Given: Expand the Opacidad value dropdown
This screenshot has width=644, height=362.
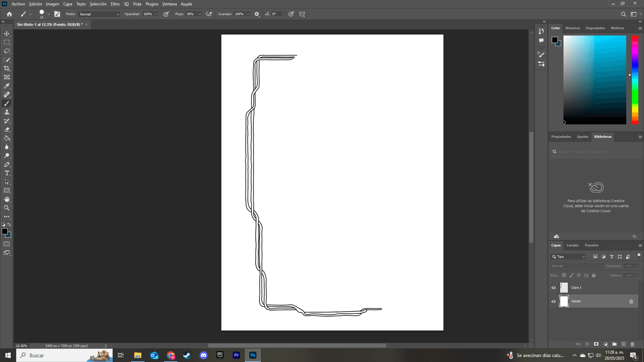Looking at the screenshot, I should (157, 14).
